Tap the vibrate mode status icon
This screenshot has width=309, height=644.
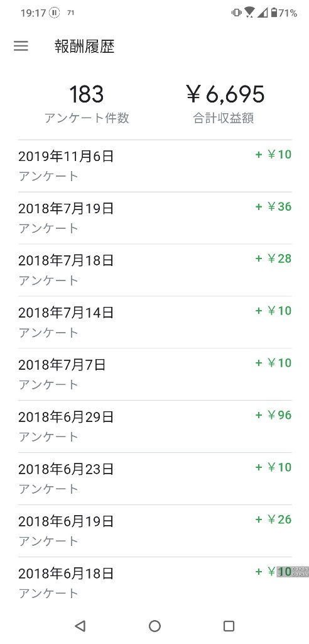236,13
